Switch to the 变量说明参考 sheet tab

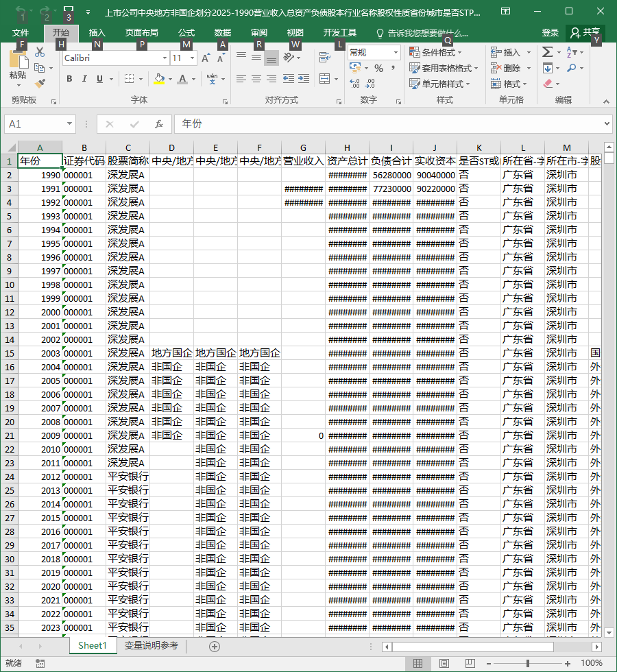tap(152, 645)
